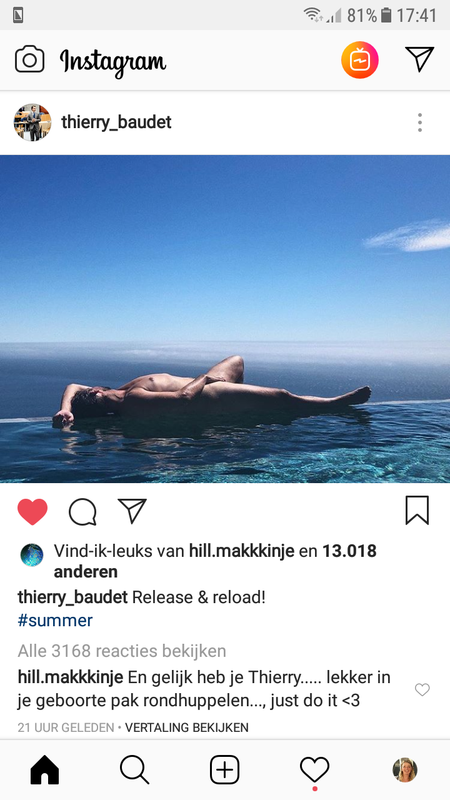This screenshot has width=450, height=800.
Task: Open your profile avatar tab
Action: tap(405, 770)
